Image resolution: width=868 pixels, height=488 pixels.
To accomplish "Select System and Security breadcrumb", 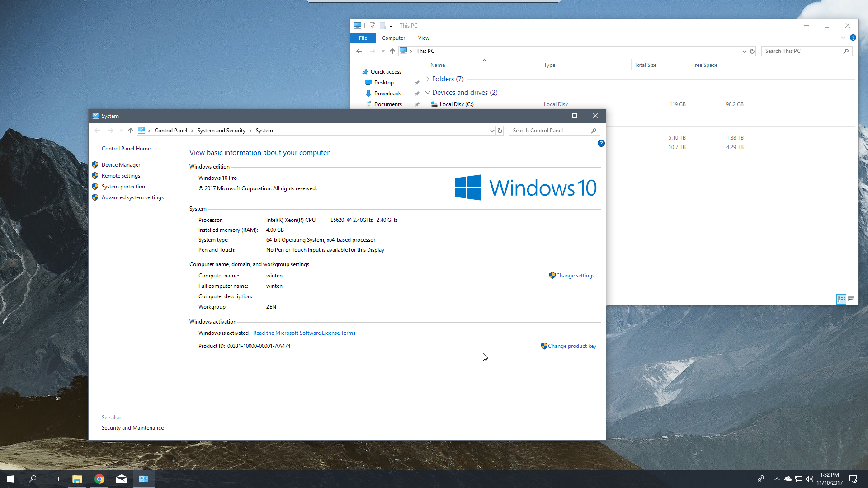I will click(x=221, y=131).
